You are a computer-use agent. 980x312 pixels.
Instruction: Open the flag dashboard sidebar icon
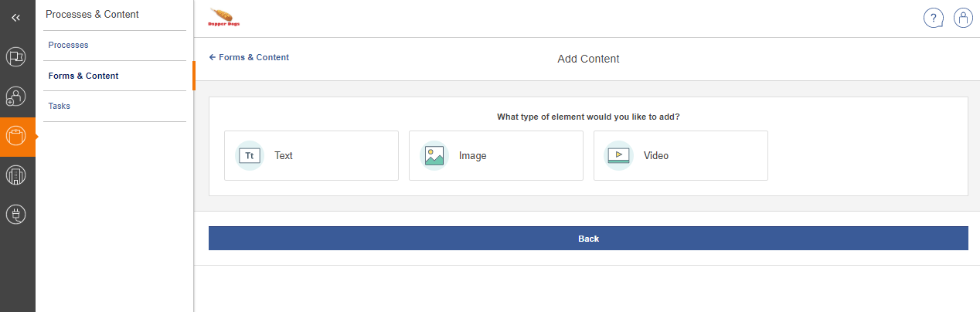[16, 56]
